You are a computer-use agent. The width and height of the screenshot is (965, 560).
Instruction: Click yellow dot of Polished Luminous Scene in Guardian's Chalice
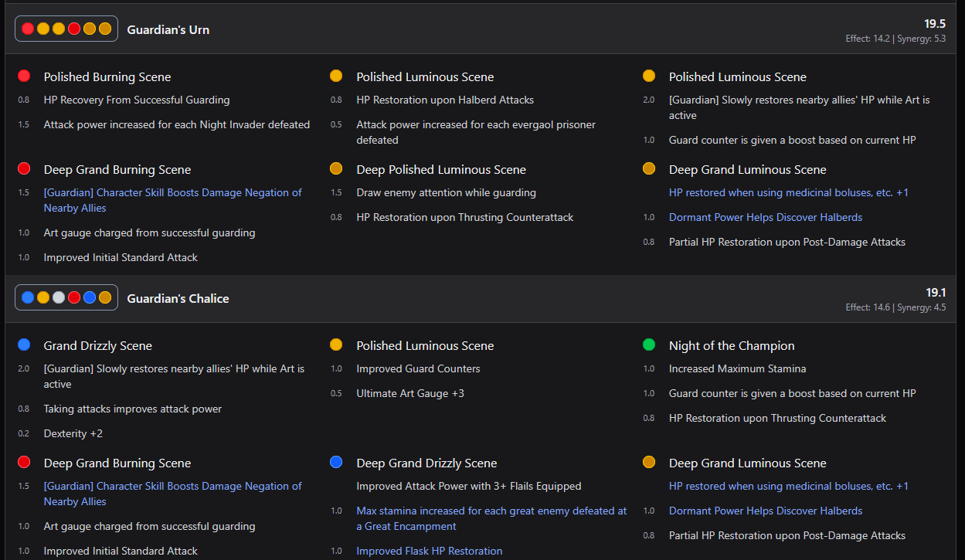(336, 344)
